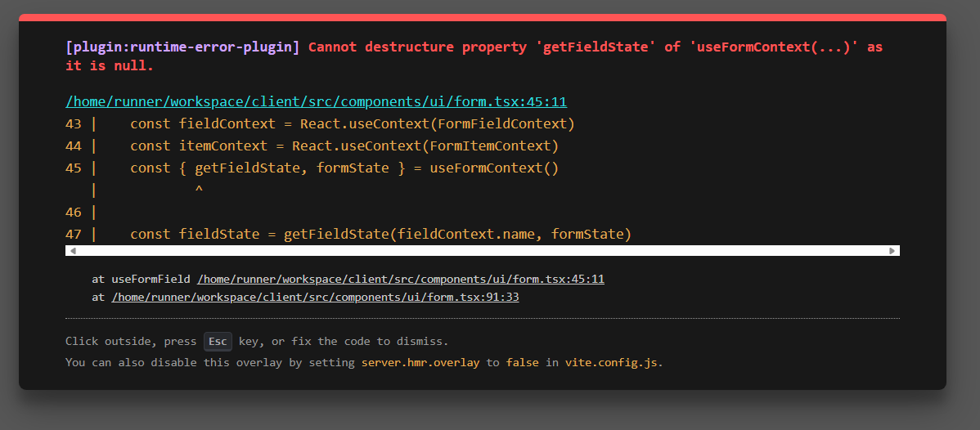Viewport: 980px width, 430px height.
Task: Dismiss overlay by clicking the gray backdrop
Action: 491,413
